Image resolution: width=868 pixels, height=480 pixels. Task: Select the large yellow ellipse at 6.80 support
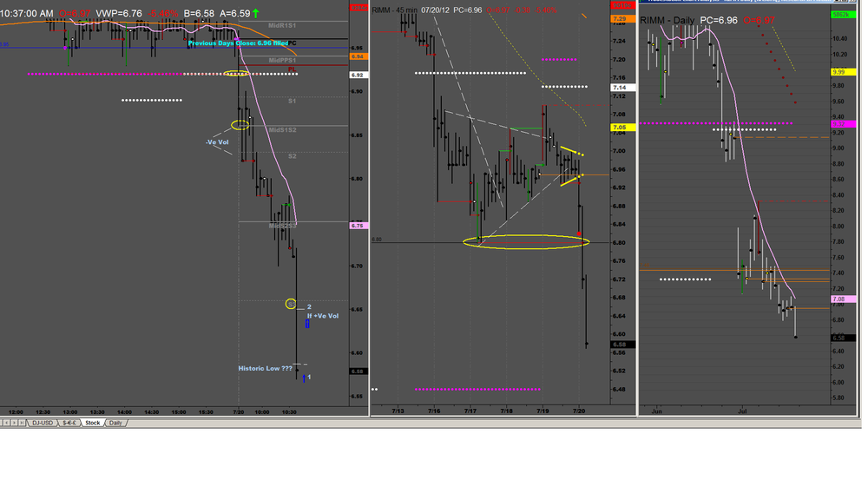(526, 242)
